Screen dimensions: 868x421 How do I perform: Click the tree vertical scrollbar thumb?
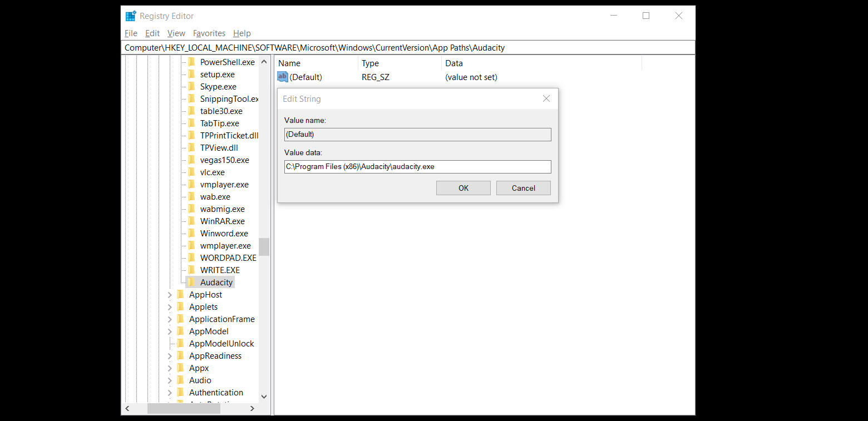[x=264, y=246]
